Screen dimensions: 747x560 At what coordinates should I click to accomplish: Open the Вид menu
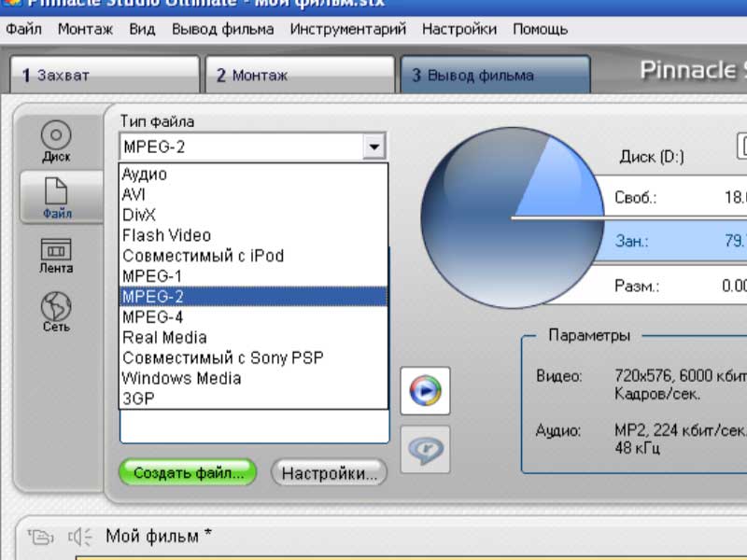[142, 30]
